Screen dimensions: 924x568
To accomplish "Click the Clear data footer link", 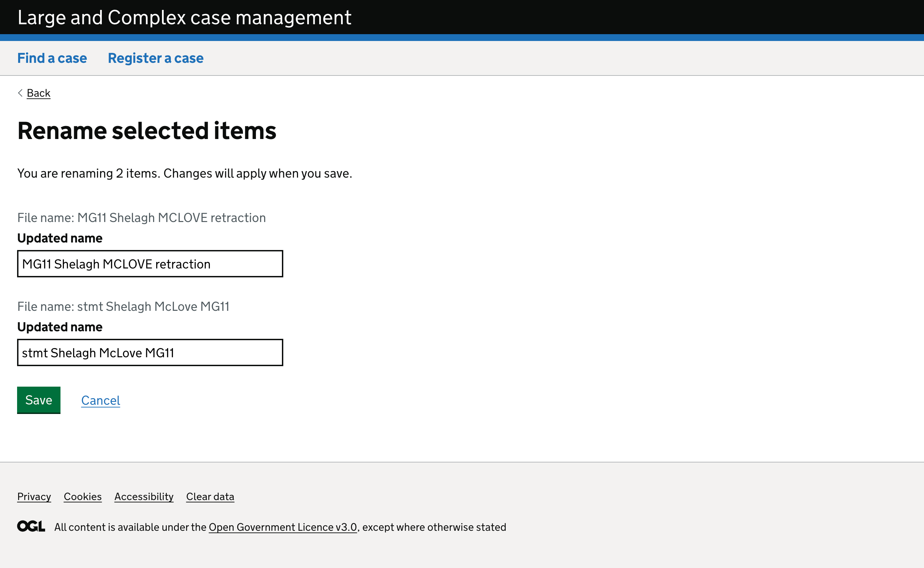I will [x=210, y=496].
